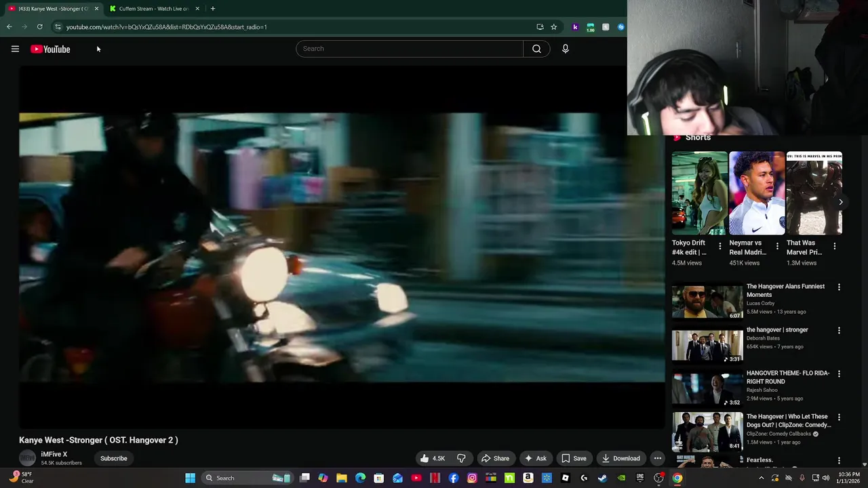Click into the YouTube search field
Viewport: 868px width, 488px height.
tap(410, 49)
